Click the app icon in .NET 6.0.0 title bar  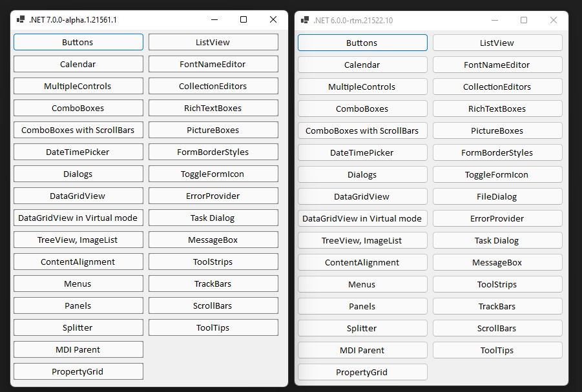tap(305, 20)
